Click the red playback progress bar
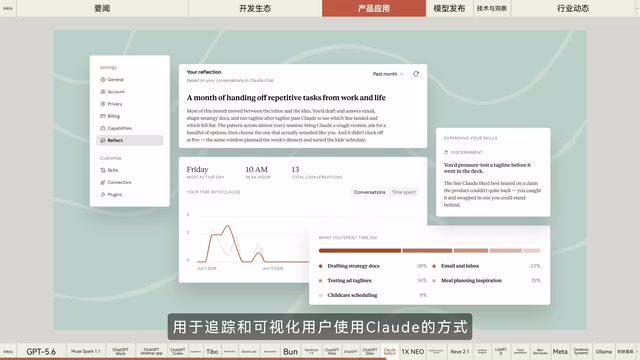 click(193, 359)
